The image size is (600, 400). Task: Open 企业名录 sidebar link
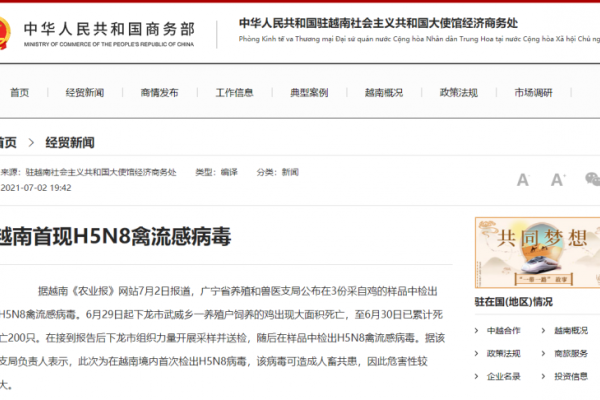(x=504, y=377)
